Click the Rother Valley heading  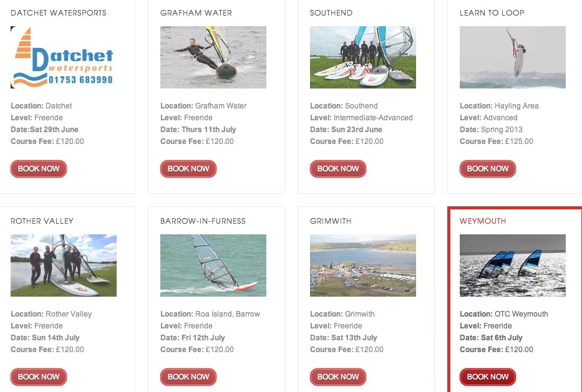coord(42,221)
